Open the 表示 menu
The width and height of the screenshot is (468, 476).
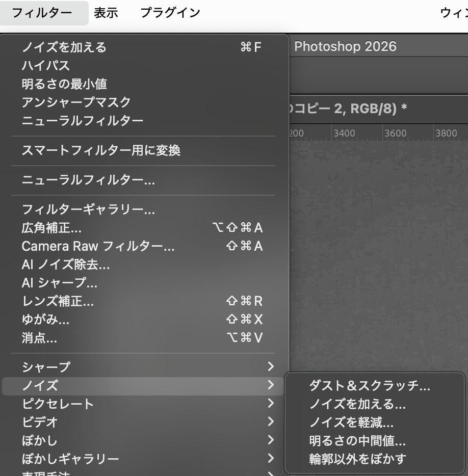[106, 13]
